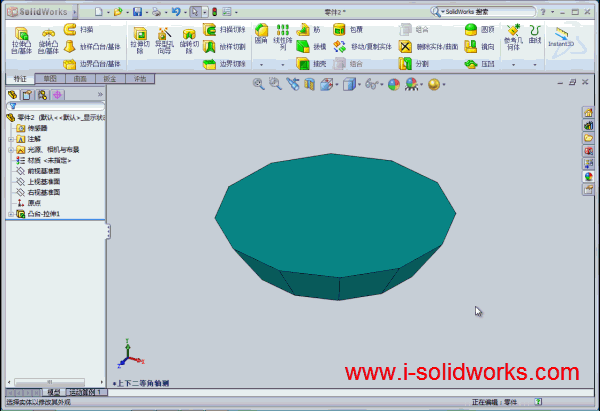
Task: Click the feature tree filter field
Action: click(x=55, y=106)
